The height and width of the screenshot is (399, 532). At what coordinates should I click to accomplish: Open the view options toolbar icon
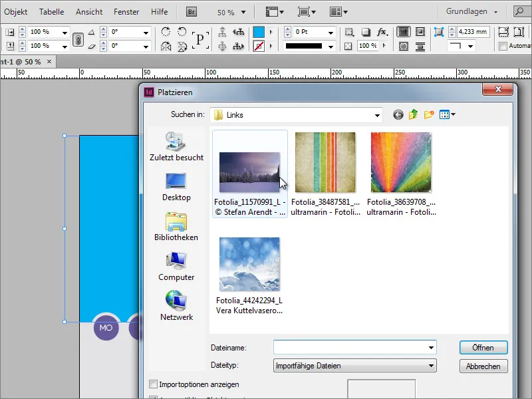pyautogui.click(x=275, y=12)
